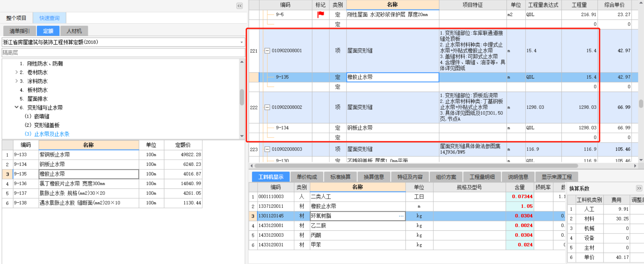
Task: Select tree item 嵌填缝
Action: [x=42, y=116]
